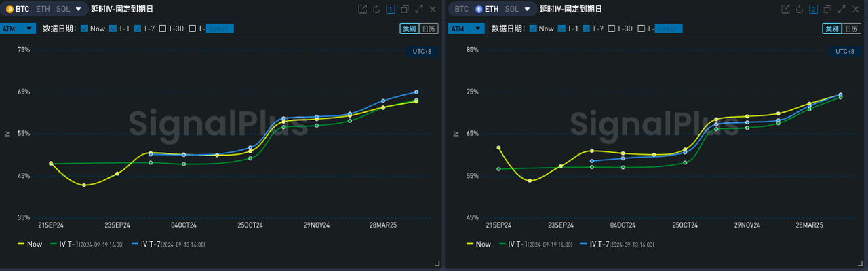Select 类别 view in BTC panel
Image resolution: width=868 pixels, height=271 pixels.
tap(409, 29)
